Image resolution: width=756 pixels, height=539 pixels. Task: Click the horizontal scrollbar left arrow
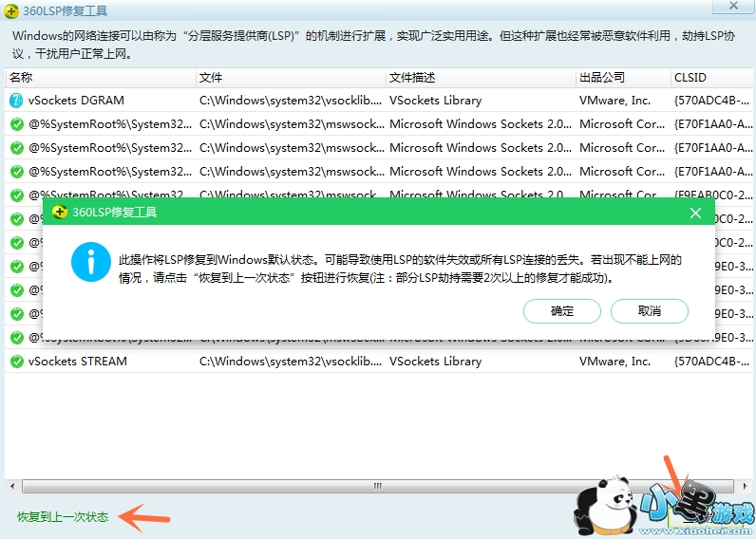tap(12, 486)
